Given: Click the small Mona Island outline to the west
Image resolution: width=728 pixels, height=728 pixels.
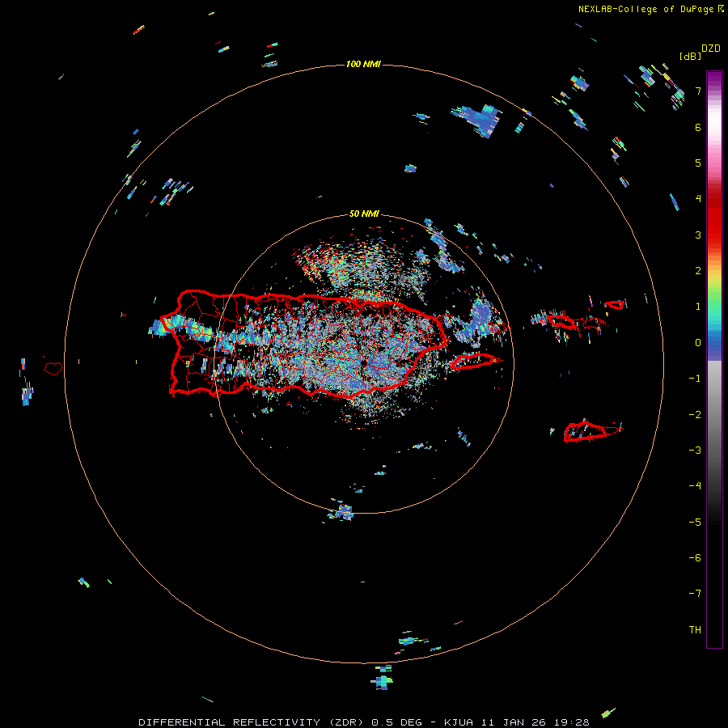Looking at the screenshot, I should (x=53, y=369).
